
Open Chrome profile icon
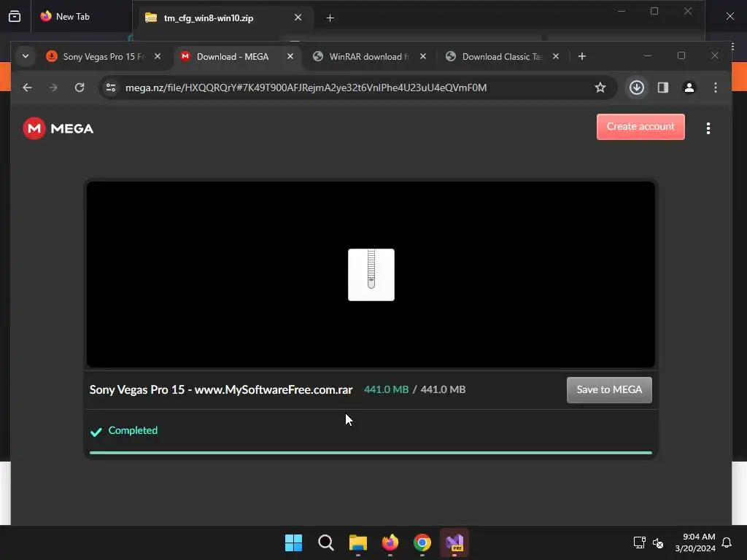pyautogui.click(x=689, y=87)
